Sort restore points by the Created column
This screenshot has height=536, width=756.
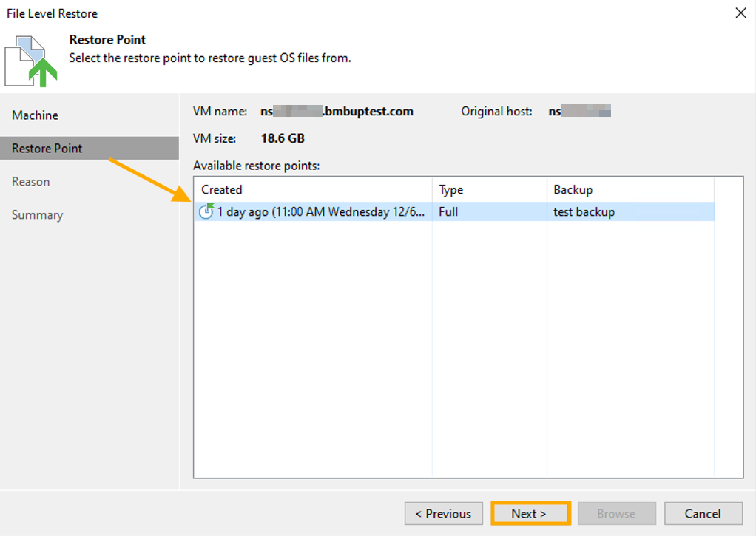pyautogui.click(x=221, y=189)
